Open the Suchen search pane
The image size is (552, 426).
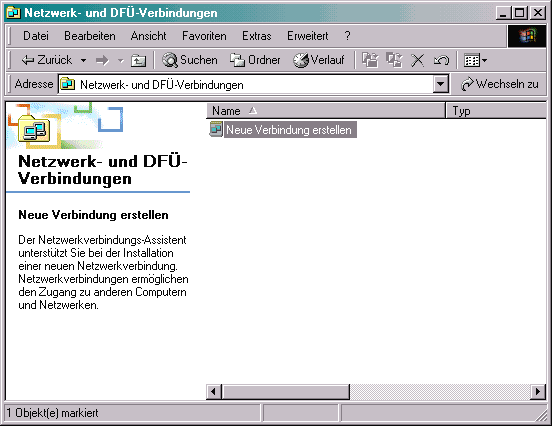click(x=190, y=60)
